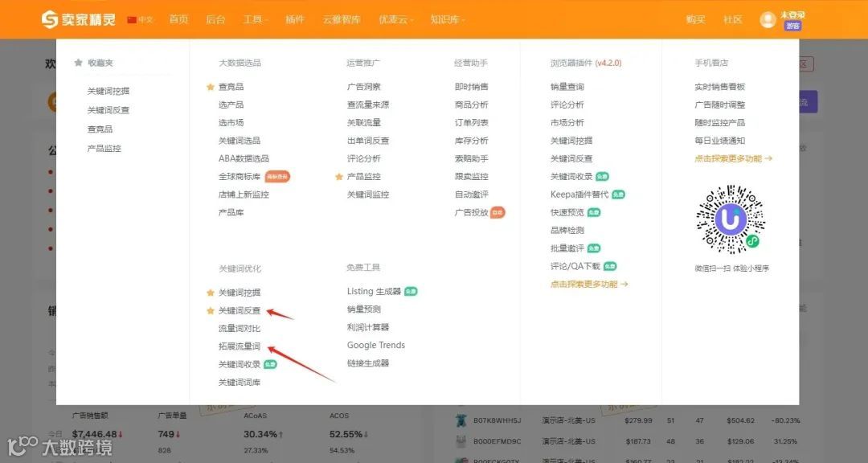Click the 免费 badge next to 关键词收录
The image size is (868, 463).
click(271, 364)
